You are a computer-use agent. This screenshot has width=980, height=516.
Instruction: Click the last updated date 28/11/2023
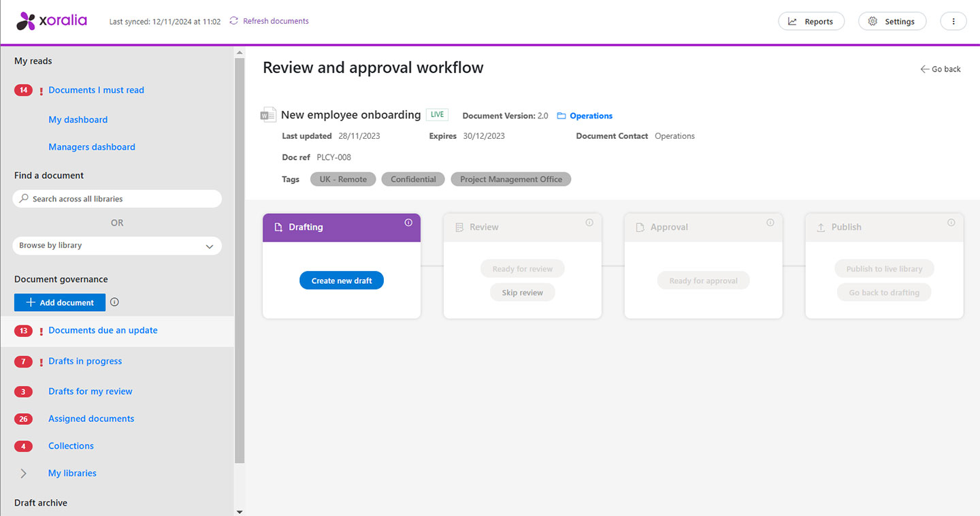359,136
